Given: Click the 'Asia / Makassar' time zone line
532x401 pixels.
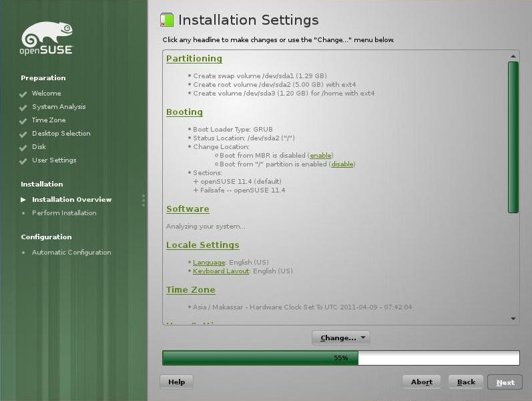Looking at the screenshot, I should coord(302,307).
